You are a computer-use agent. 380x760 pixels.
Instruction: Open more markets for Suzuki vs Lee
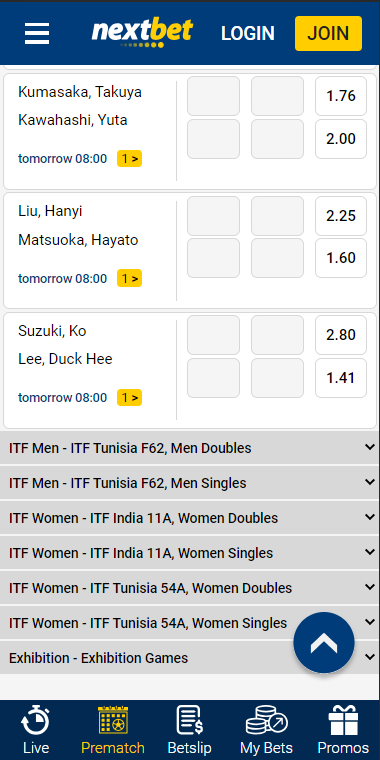[x=129, y=397]
